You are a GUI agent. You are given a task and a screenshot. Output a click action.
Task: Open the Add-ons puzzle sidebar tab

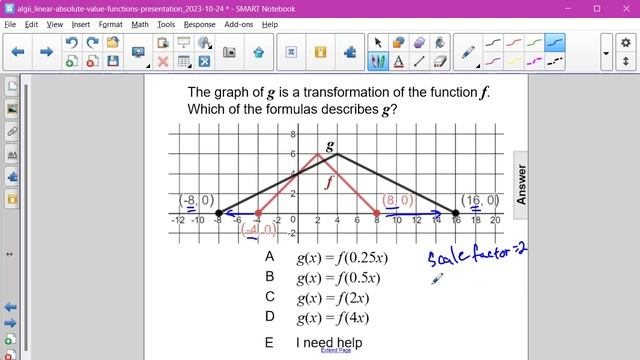pos(12,177)
